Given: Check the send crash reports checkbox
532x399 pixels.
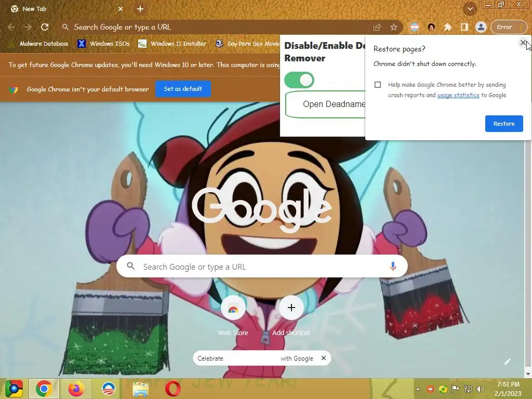Looking at the screenshot, I should click(378, 85).
